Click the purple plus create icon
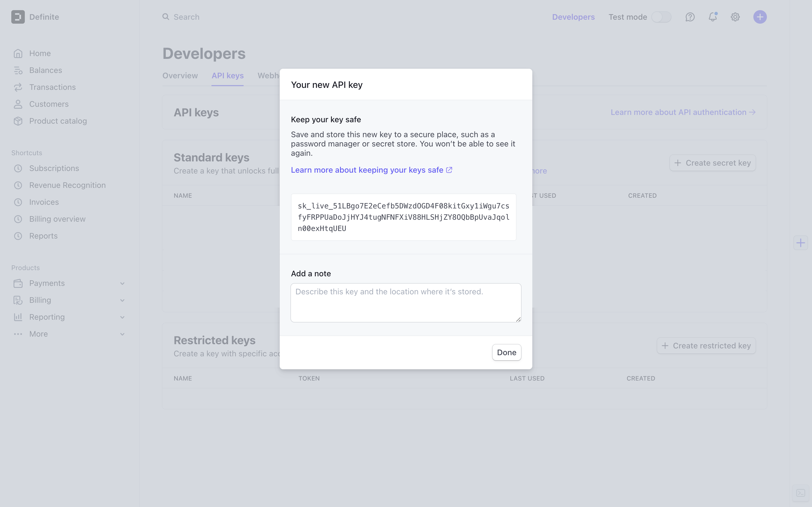This screenshot has height=507, width=812. pos(760,17)
